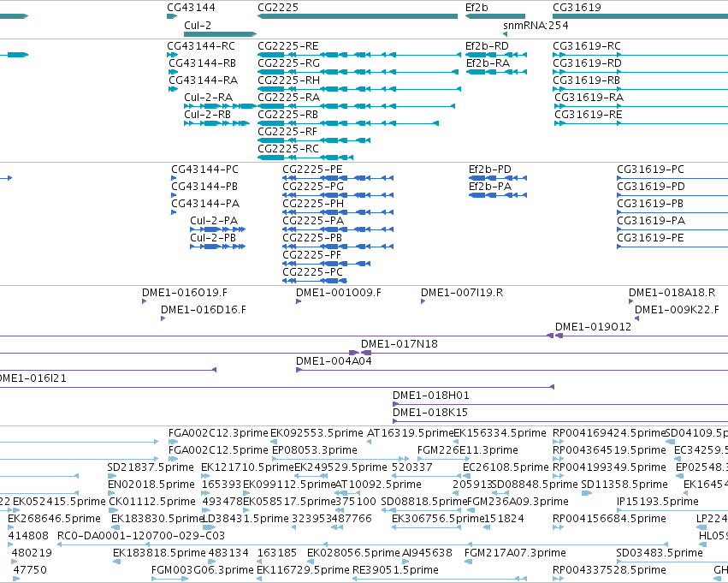Click the CG43144-RA transcript arrow
This screenshot has width=728, height=583.
coord(173,89)
